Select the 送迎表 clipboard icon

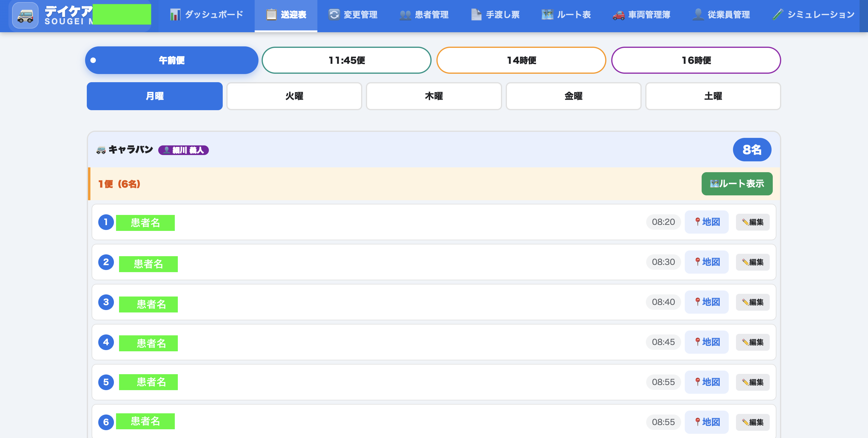click(x=271, y=14)
